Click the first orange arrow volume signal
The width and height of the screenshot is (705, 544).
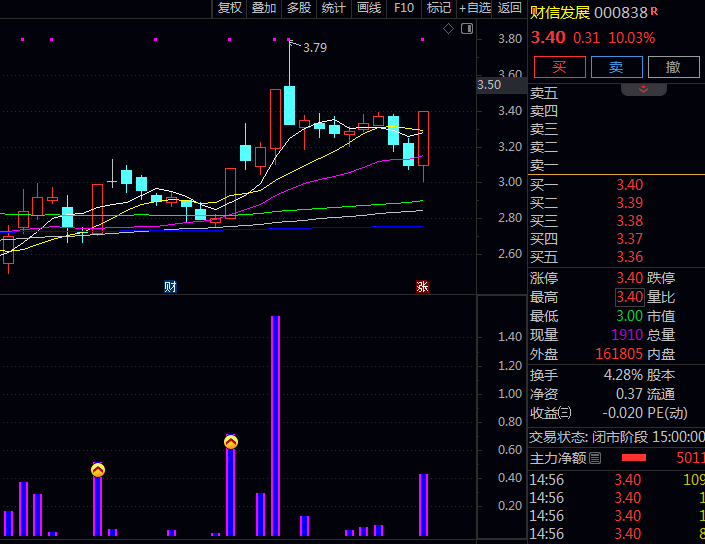click(x=98, y=470)
